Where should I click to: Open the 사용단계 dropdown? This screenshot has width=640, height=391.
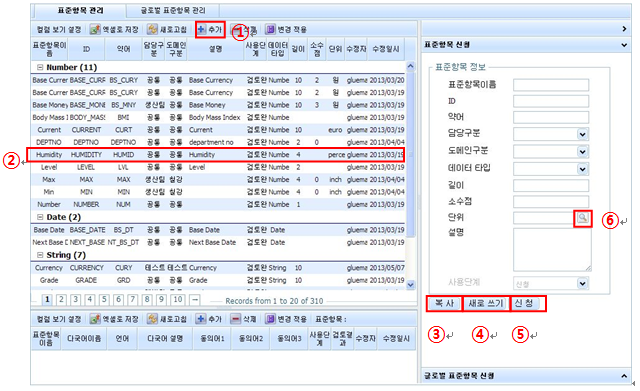click(x=582, y=283)
